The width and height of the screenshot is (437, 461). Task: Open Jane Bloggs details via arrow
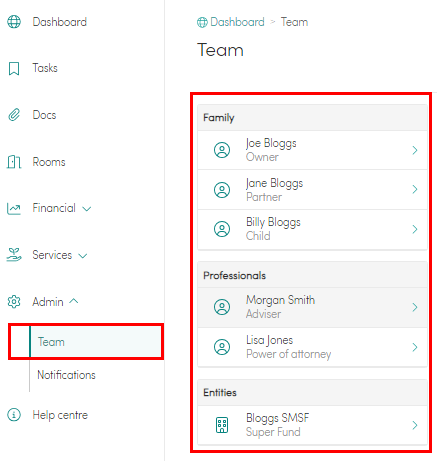coord(415,189)
